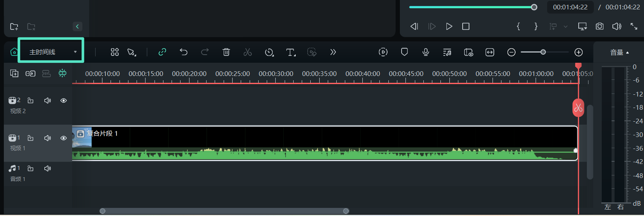Screen dimensions: 644x216
Task: Click the current timecode 00:01:04:22 field
Action: (x=570, y=7)
